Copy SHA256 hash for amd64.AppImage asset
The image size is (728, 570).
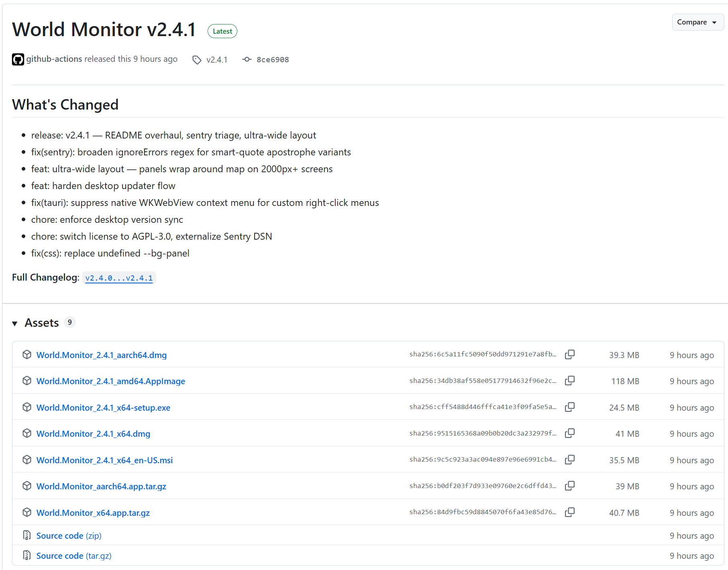coord(569,381)
